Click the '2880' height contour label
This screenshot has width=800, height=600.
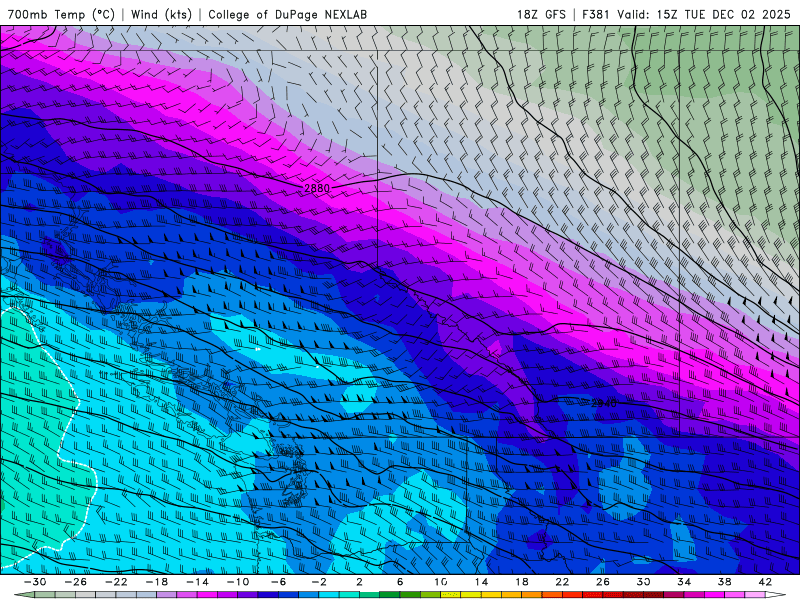coord(317,188)
